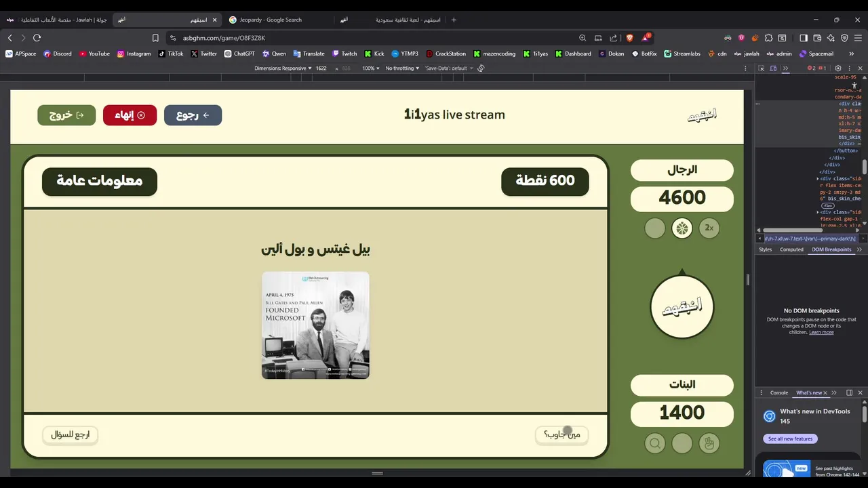Open the device toolbar three-dot options menu
The height and width of the screenshot is (488, 868).
tap(745, 68)
